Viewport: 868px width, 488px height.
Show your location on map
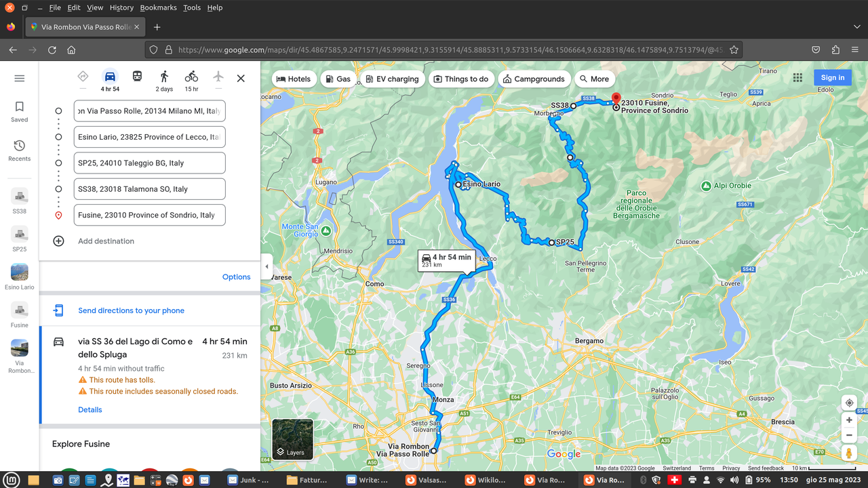click(849, 403)
